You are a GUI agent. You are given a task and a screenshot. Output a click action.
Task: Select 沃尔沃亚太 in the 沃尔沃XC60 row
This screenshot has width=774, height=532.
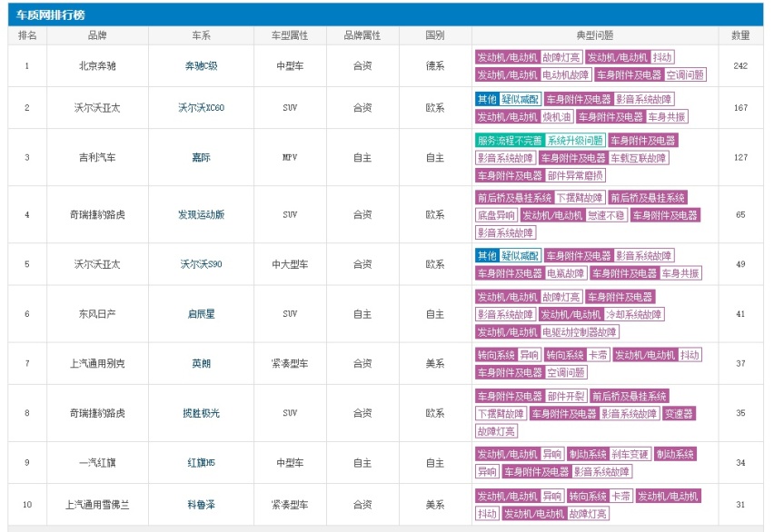click(x=97, y=108)
